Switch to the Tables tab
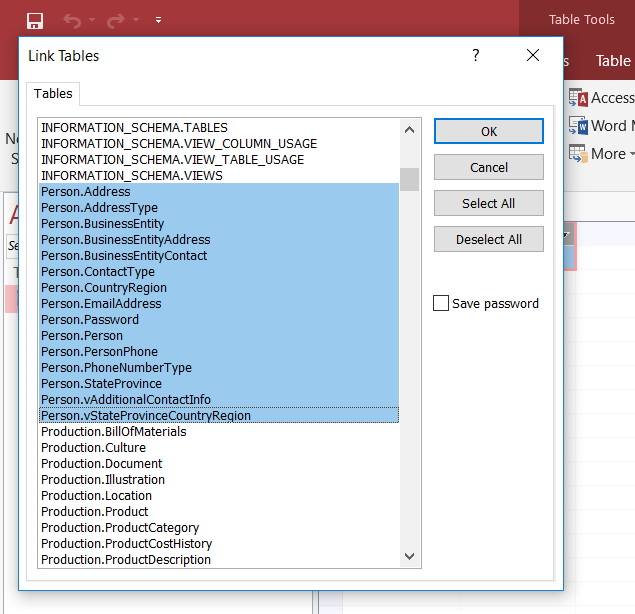This screenshot has width=635, height=614. click(53, 93)
